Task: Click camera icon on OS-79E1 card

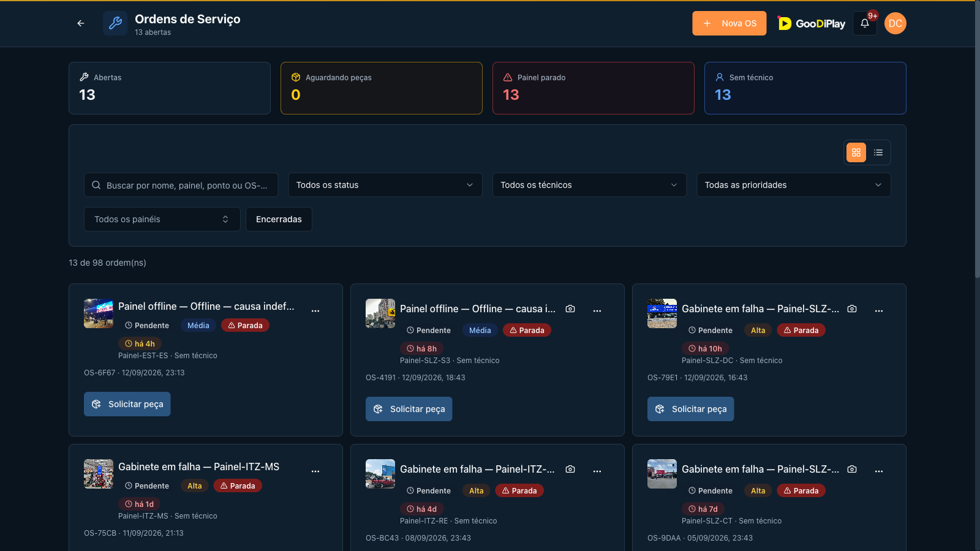Action: pos(852,309)
